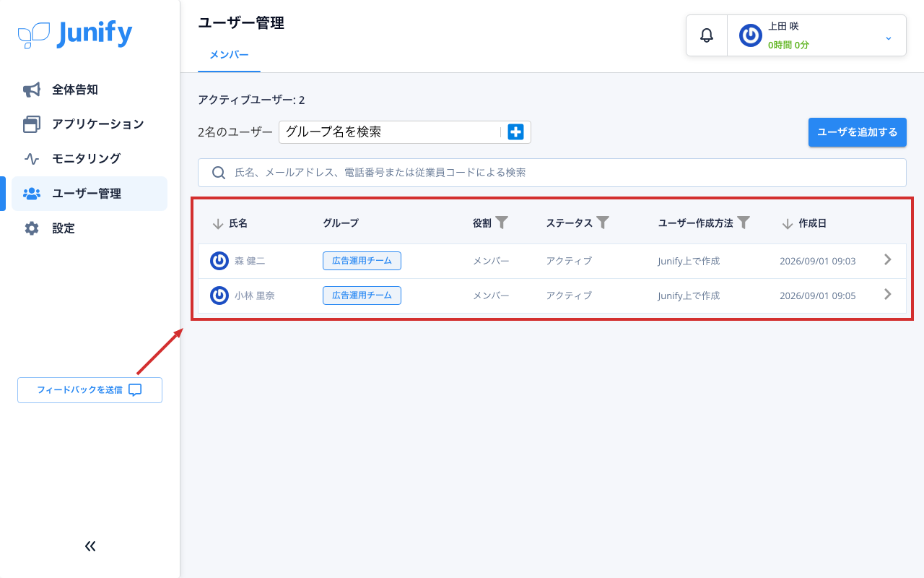
Task: Click the アクティブユーザー: 2 text
Action: (251, 100)
